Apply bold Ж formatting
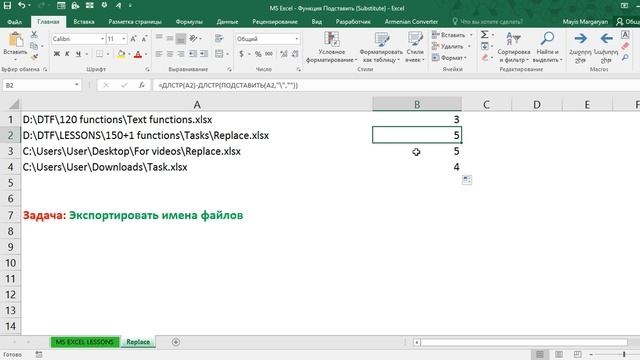The height and width of the screenshot is (360, 640). [x=57, y=54]
